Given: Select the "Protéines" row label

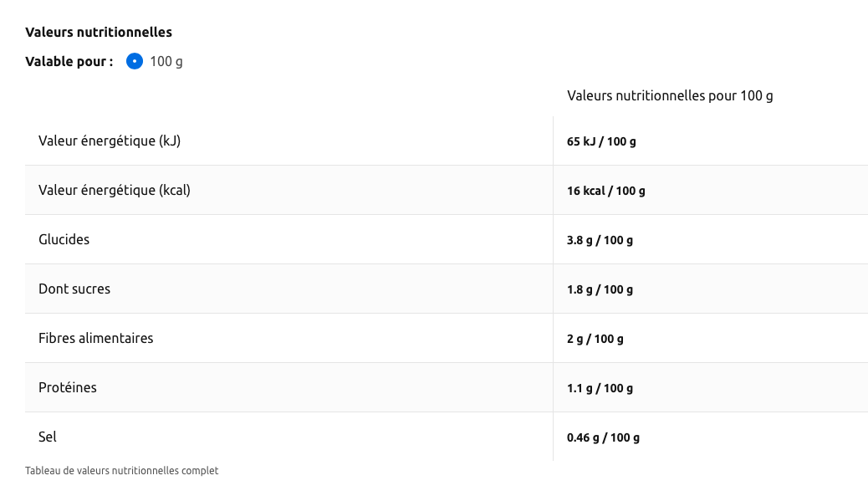Looking at the screenshot, I should pos(68,387).
